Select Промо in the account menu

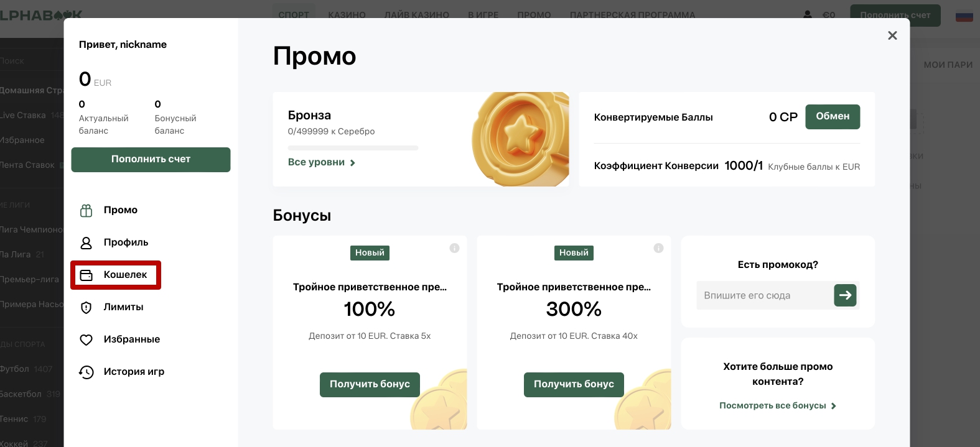click(121, 210)
